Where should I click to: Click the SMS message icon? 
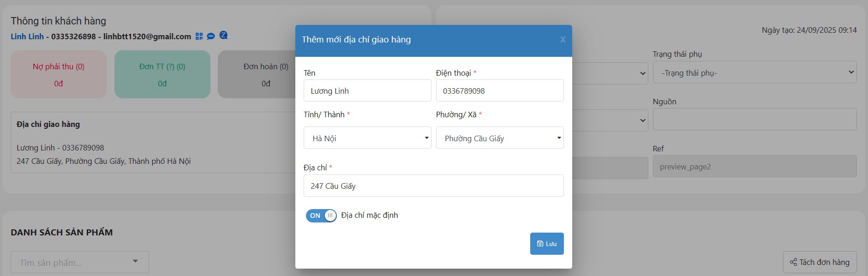(x=211, y=36)
